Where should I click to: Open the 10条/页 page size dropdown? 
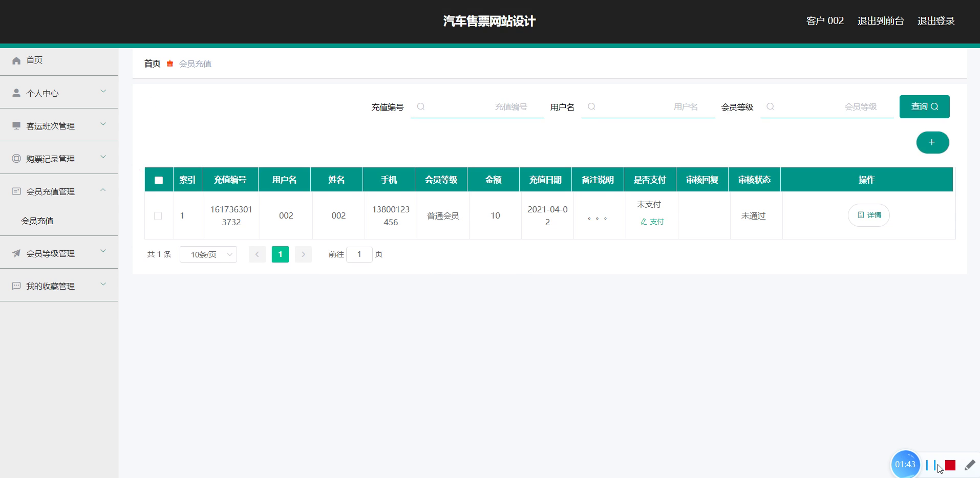coord(208,254)
